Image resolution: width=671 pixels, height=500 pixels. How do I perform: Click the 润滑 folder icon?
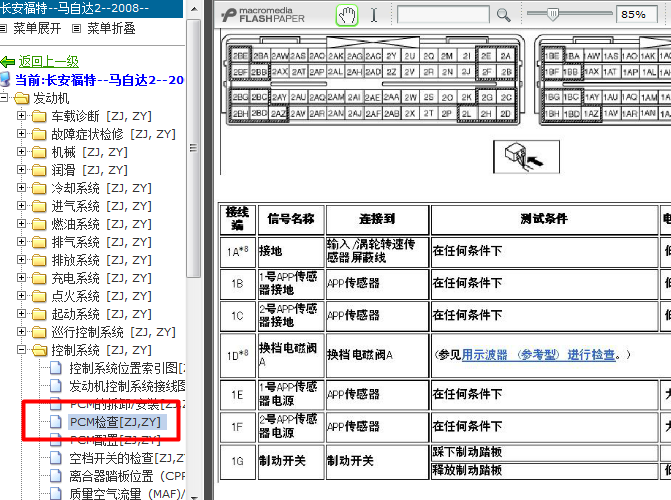point(39,170)
